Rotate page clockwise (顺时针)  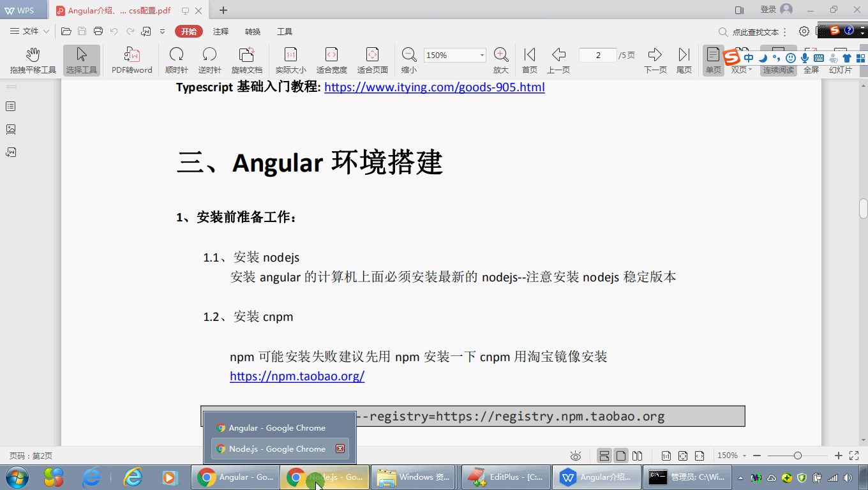(177, 61)
